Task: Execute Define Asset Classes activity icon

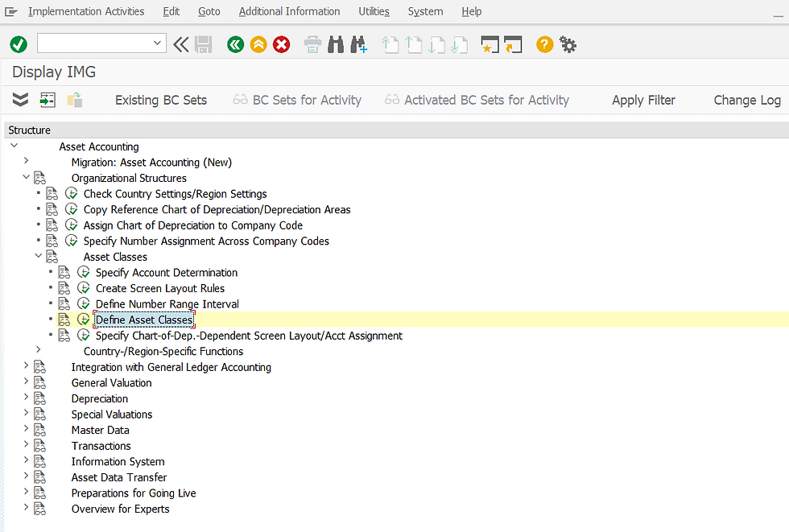Action: click(84, 320)
